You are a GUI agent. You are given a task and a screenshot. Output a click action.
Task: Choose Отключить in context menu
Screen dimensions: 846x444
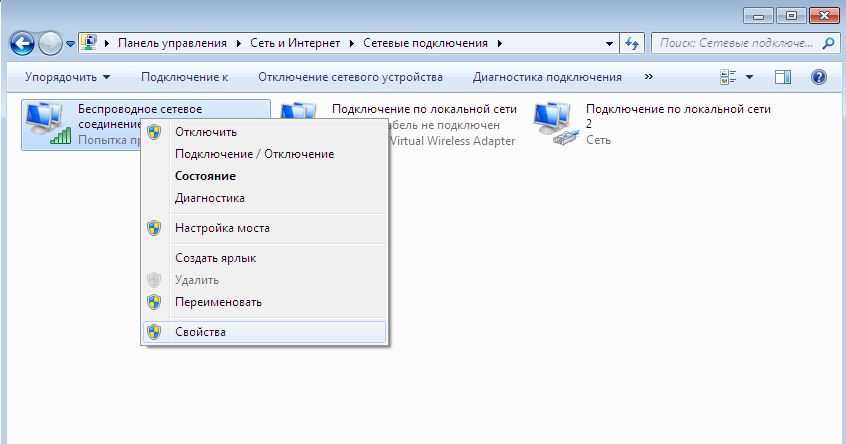[265, 132]
